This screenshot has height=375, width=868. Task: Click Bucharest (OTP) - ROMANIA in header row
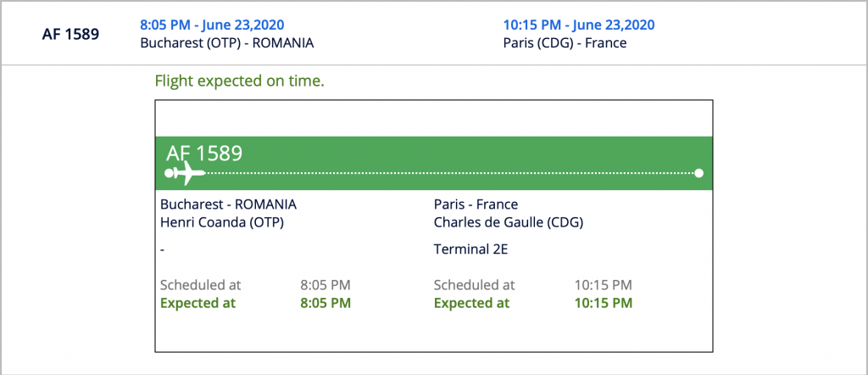pyautogui.click(x=226, y=42)
